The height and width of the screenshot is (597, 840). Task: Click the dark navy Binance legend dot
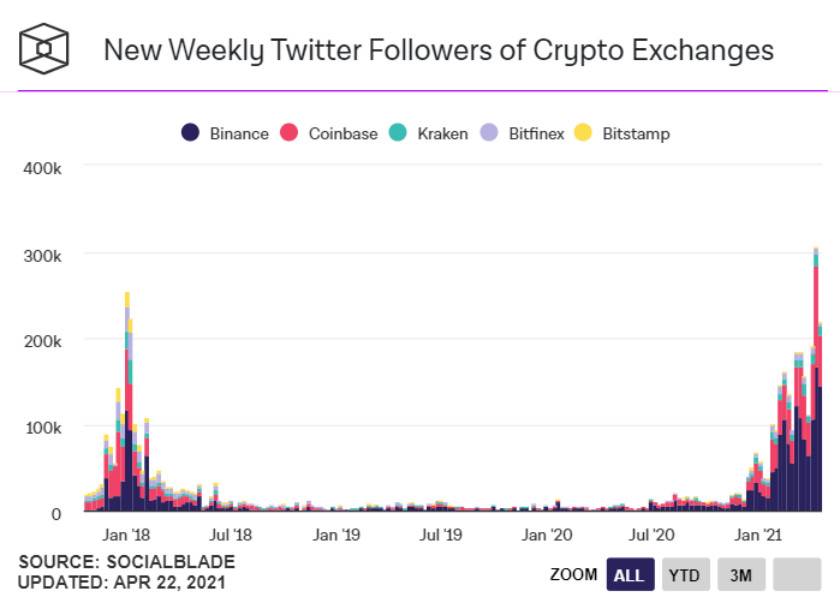point(190,133)
